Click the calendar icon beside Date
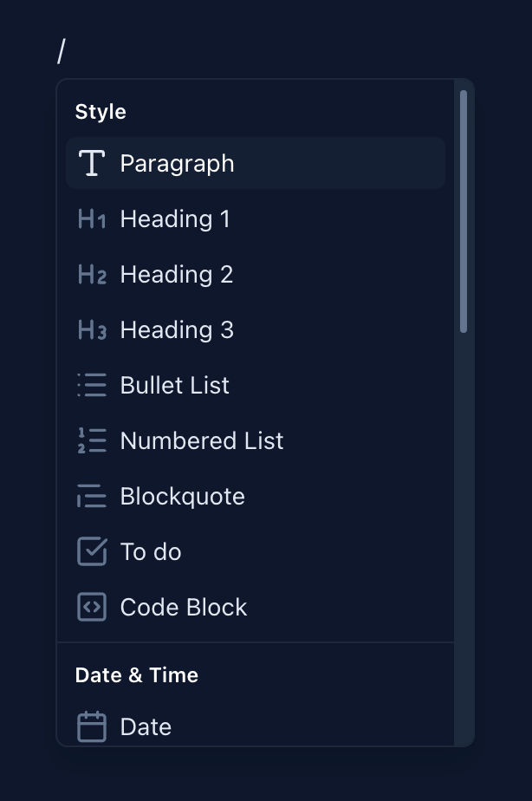The height and width of the screenshot is (801, 532). pyautogui.click(x=92, y=726)
